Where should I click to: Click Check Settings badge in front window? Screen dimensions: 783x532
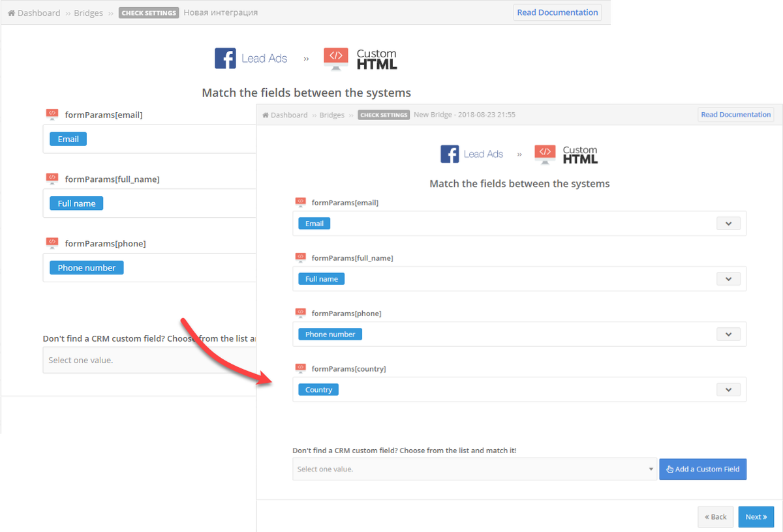click(x=384, y=115)
